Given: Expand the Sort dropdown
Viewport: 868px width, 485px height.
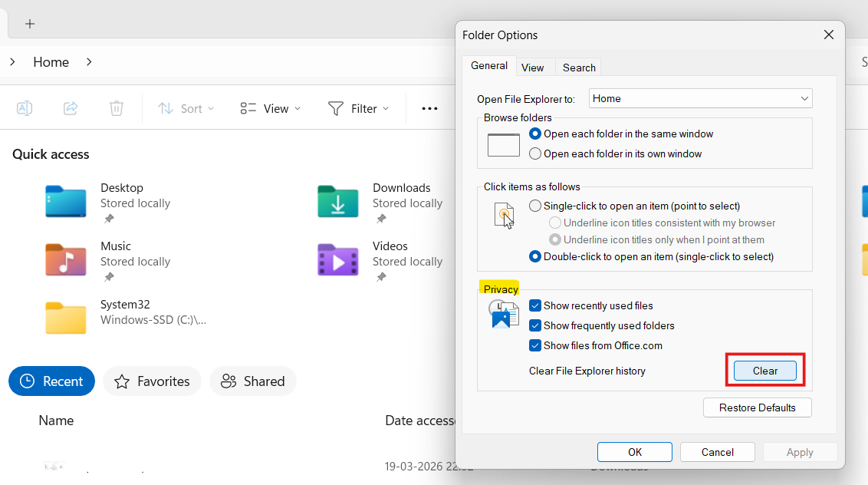Looking at the screenshot, I should coord(185,108).
